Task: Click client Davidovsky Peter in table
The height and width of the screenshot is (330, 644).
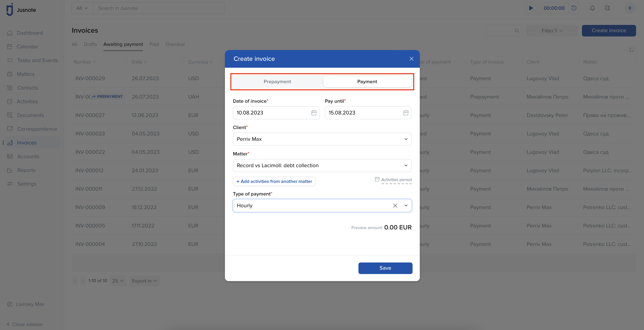Action: [547, 115]
